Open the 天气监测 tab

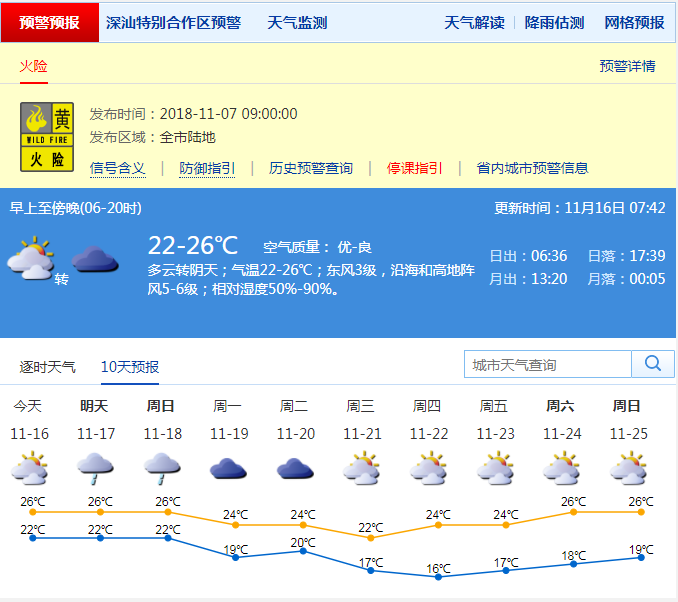click(x=297, y=22)
